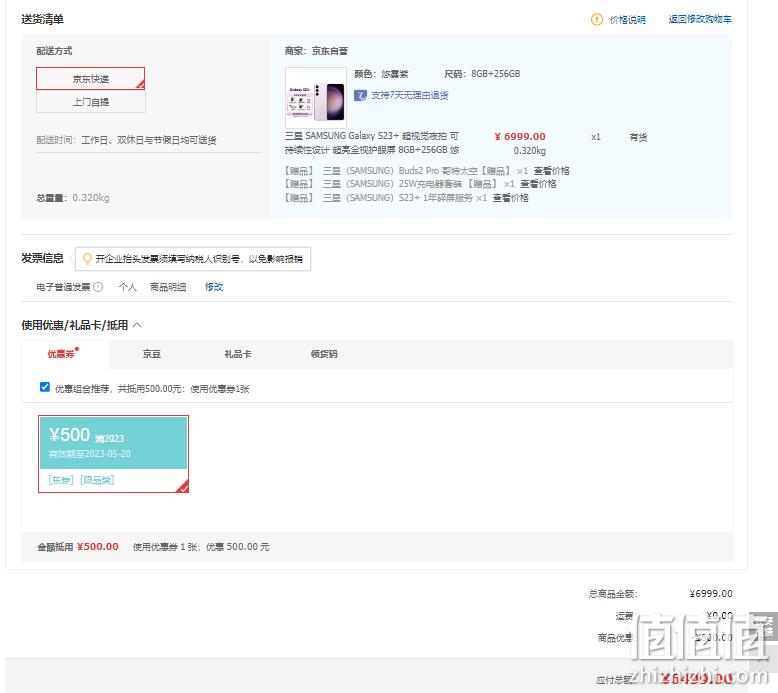View price of 25W charger gift
Screen dimensions: 778x693
pyautogui.click(x=538, y=184)
